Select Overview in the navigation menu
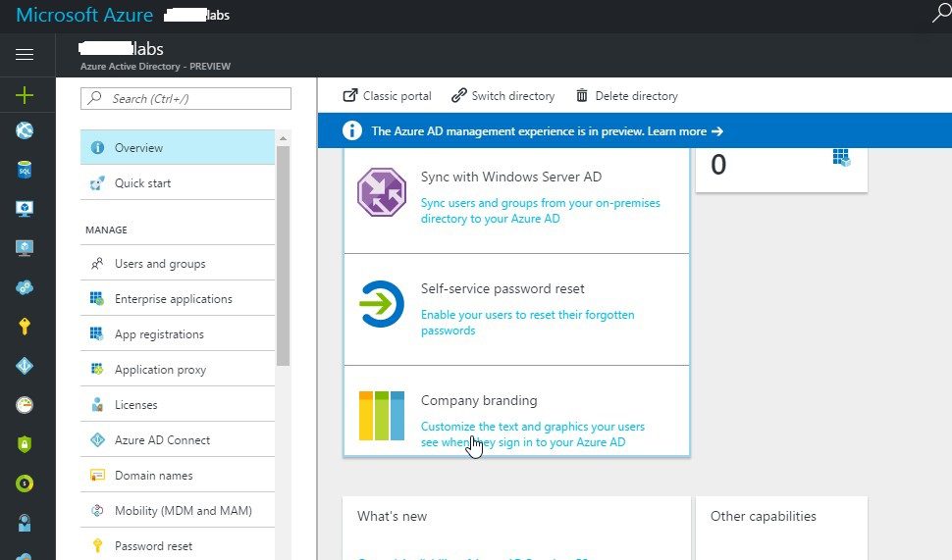Screen dimensions: 952x560 [178, 148]
